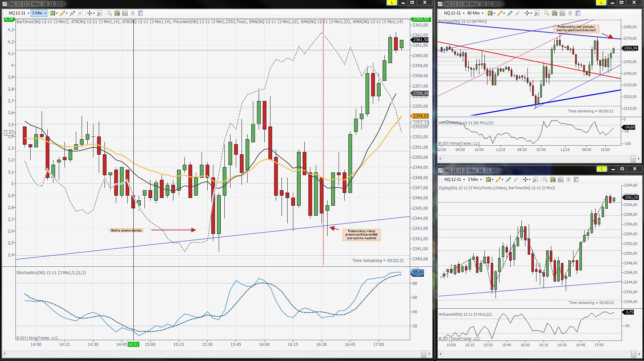Select the 'Potencialny vstup' note on the main chart
The height and width of the screenshot is (361, 644).
(361, 235)
